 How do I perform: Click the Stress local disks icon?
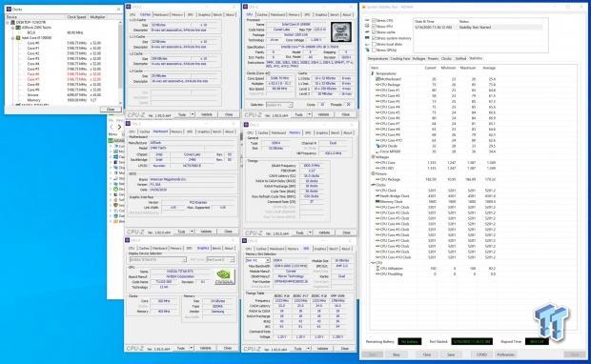pos(368,44)
